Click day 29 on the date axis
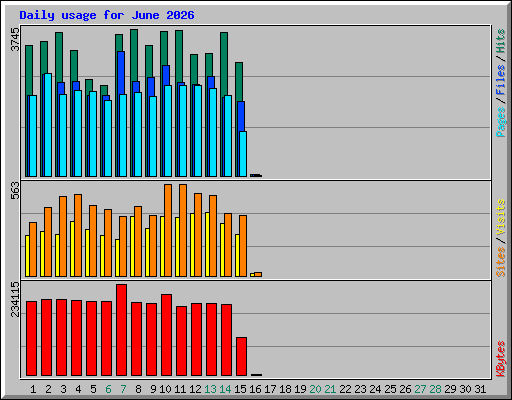Screen dimensions: 512x400 pyautogui.click(x=450, y=389)
